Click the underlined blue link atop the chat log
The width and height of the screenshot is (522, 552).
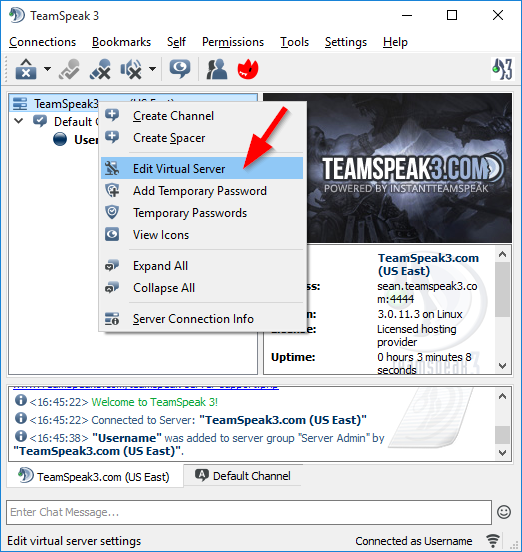coord(146,388)
